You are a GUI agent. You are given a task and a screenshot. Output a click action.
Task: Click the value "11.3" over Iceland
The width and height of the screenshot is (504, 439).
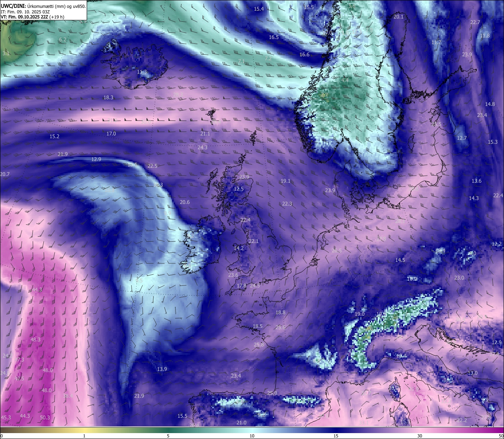click(x=142, y=72)
